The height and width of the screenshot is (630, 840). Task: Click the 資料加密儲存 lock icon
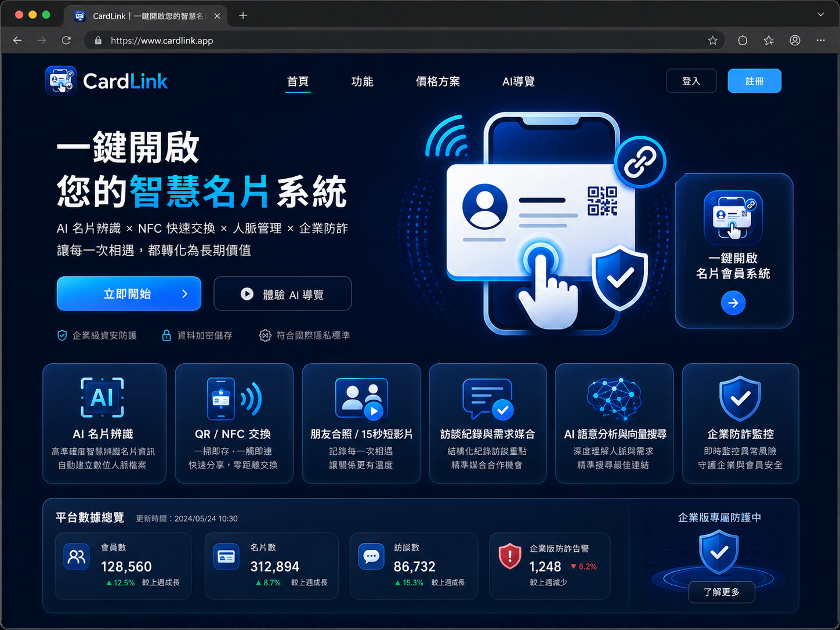pos(166,335)
